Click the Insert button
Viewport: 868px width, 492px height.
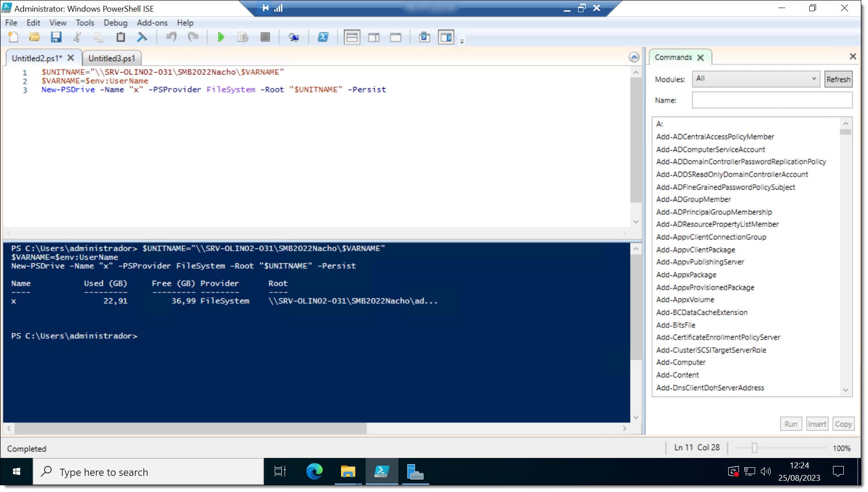click(x=816, y=424)
